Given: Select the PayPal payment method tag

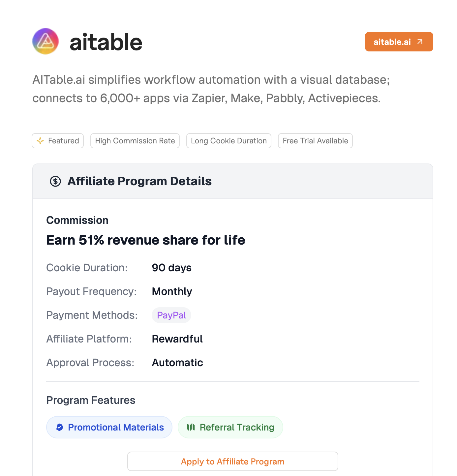Looking at the screenshot, I should pyautogui.click(x=171, y=315).
